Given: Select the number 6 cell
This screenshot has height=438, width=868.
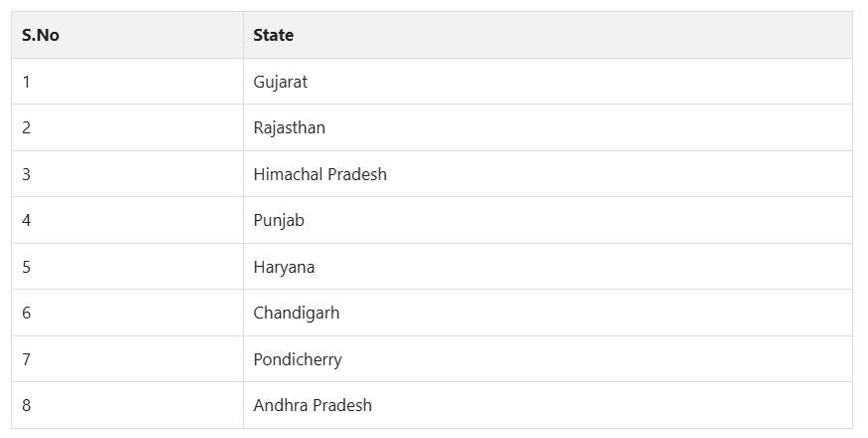Looking at the screenshot, I should tap(27, 314).
